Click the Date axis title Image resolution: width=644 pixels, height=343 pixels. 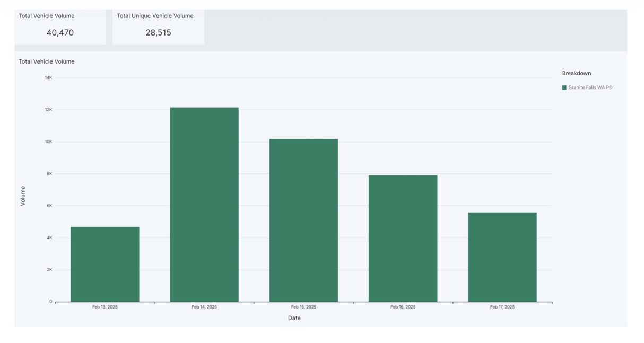pos(294,318)
